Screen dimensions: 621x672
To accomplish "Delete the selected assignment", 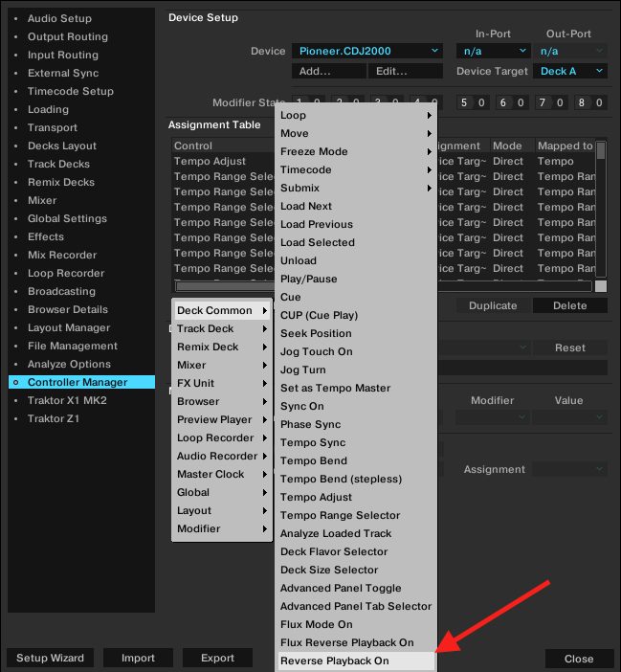I will pos(570,306).
